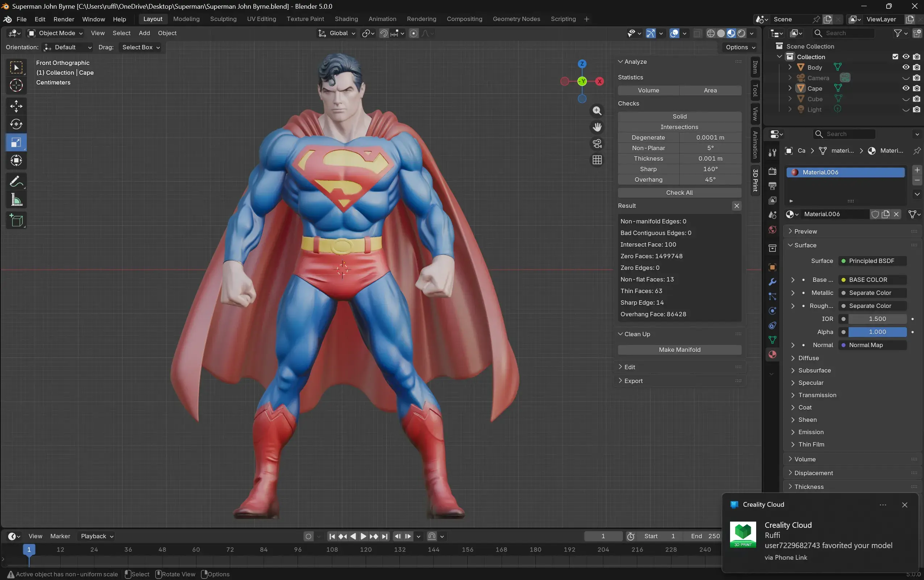This screenshot has width=924, height=580.
Task: Click the Volume statistics button
Action: click(x=649, y=91)
